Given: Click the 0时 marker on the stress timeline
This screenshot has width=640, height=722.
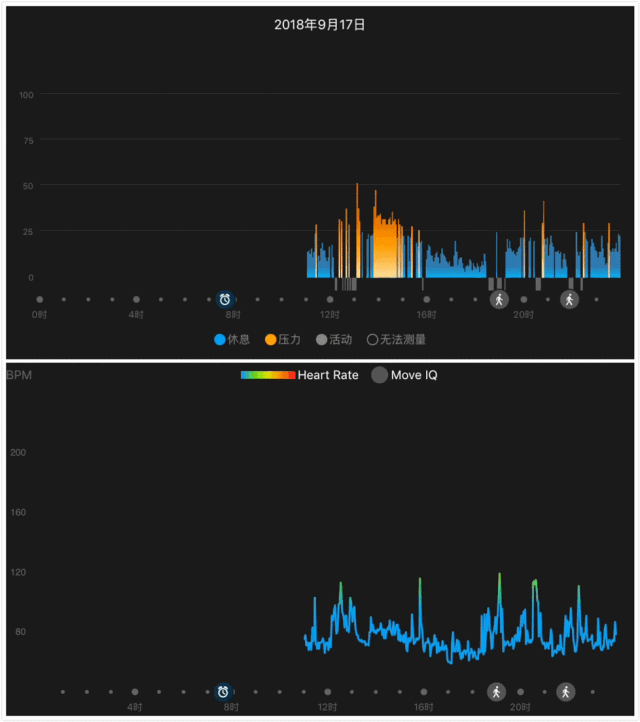Looking at the screenshot, I should (40, 299).
